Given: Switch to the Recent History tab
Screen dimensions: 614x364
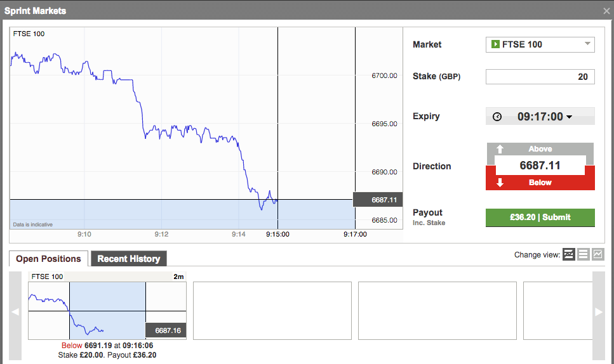Looking at the screenshot, I should pyautogui.click(x=129, y=259).
